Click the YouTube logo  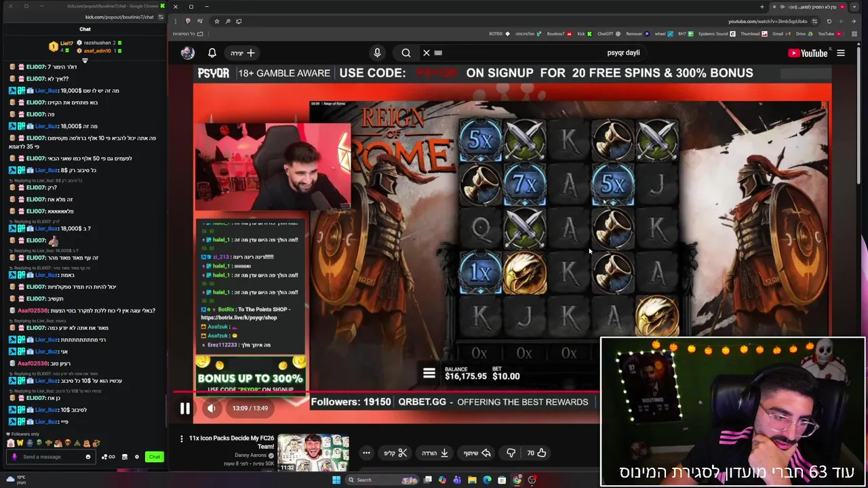coord(808,53)
